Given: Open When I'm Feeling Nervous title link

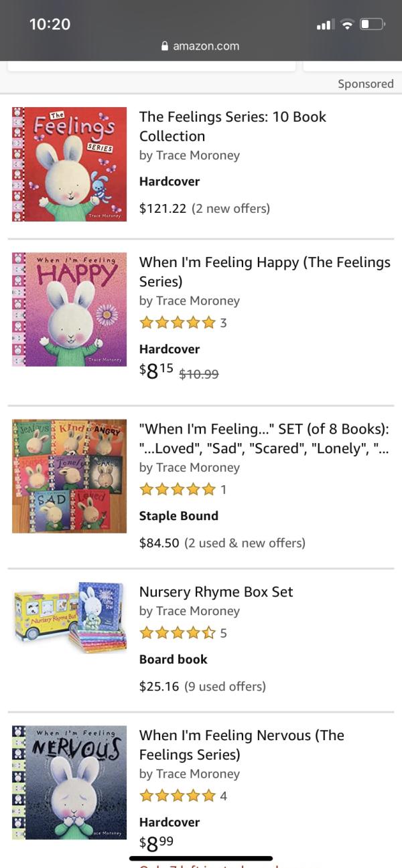Looking at the screenshot, I should [241, 744].
